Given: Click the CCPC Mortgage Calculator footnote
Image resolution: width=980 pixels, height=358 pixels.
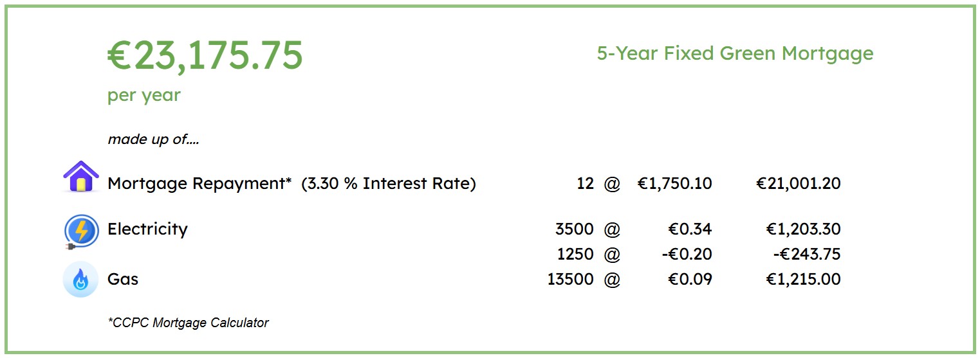Looking at the screenshot, I should click(189, 323).
